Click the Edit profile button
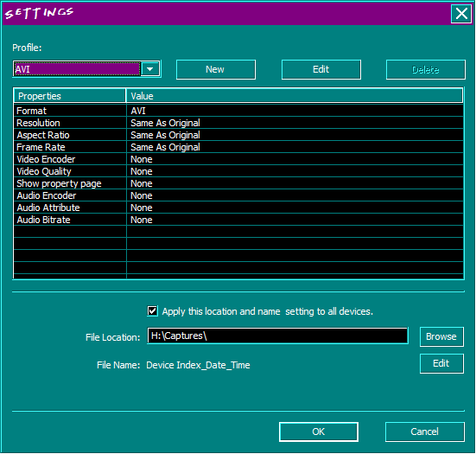Viewport: 476px width, 454px height. click(x=321, y=69)
